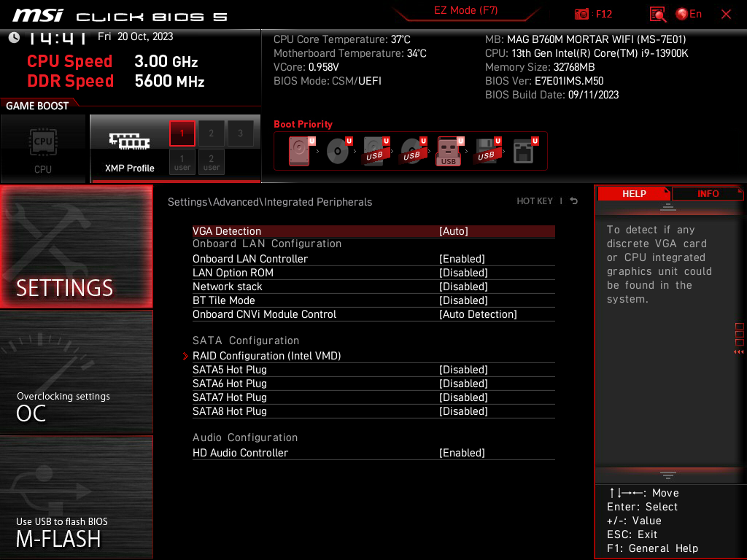Change SATA6 Hot Plug [Disabled] value
Image resolution: width=747 pixels, height=560 pixels.
pos(463,384)
